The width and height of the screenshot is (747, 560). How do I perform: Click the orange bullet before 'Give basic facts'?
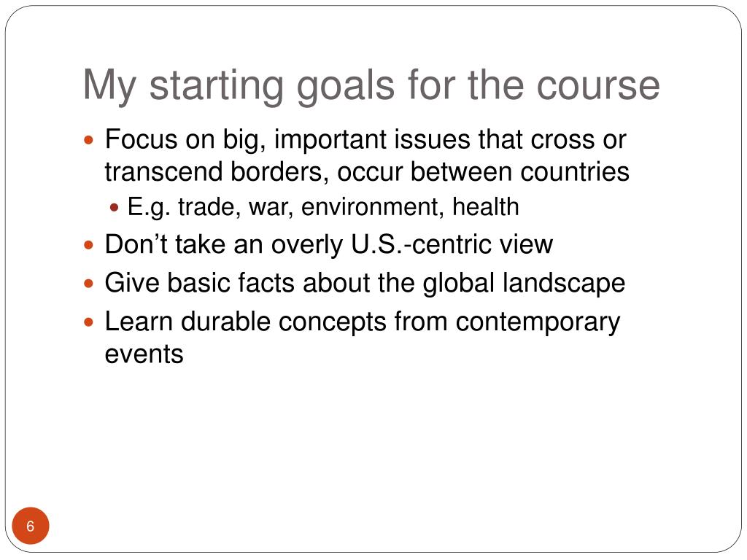click(88, 284)
